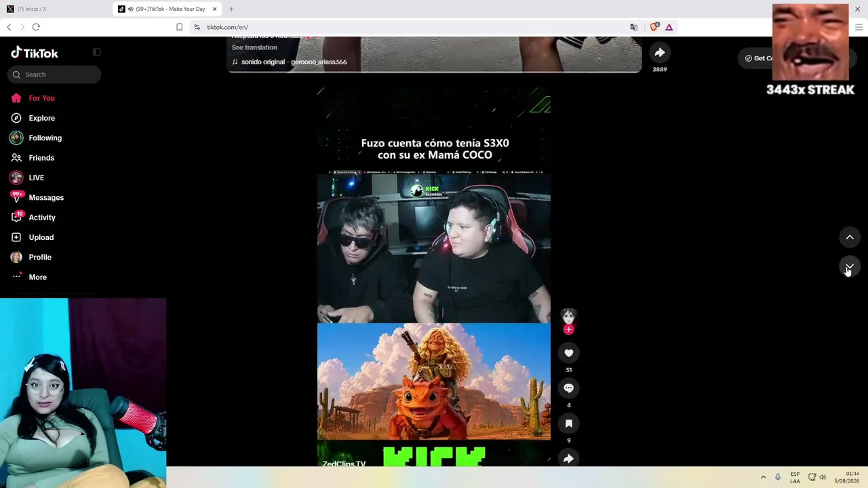Open the Brave Rewards triangle icon
Screen dimensions: 868x488
pos(669,27)
